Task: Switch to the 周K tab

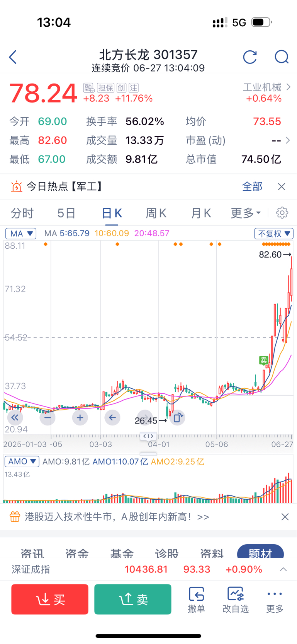Action: click(156, 213)
